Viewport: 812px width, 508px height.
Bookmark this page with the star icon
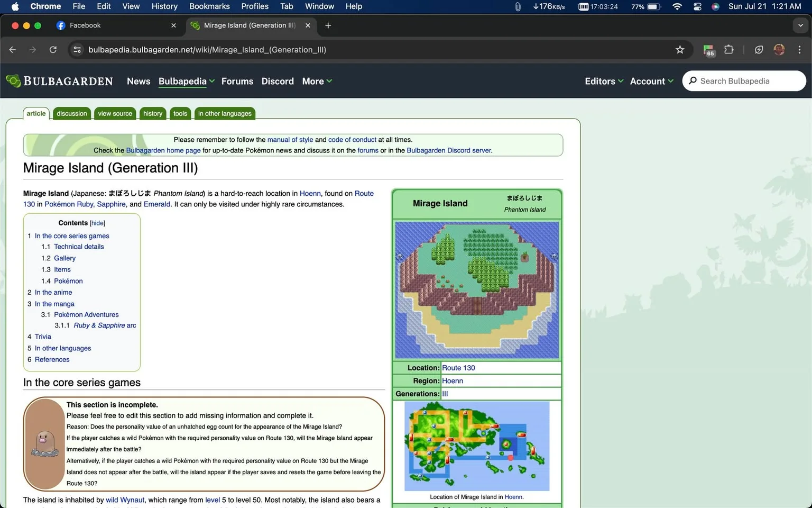coord(680,50)
